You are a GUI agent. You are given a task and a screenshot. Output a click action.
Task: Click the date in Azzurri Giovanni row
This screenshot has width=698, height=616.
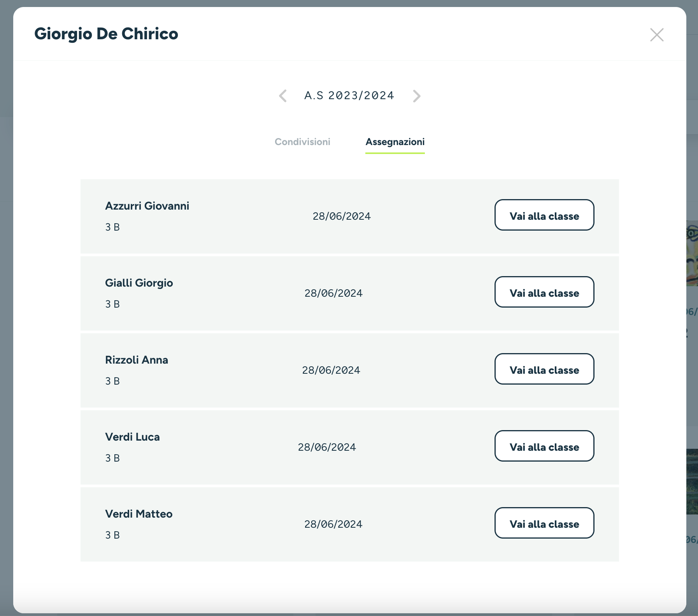[342, 216]
